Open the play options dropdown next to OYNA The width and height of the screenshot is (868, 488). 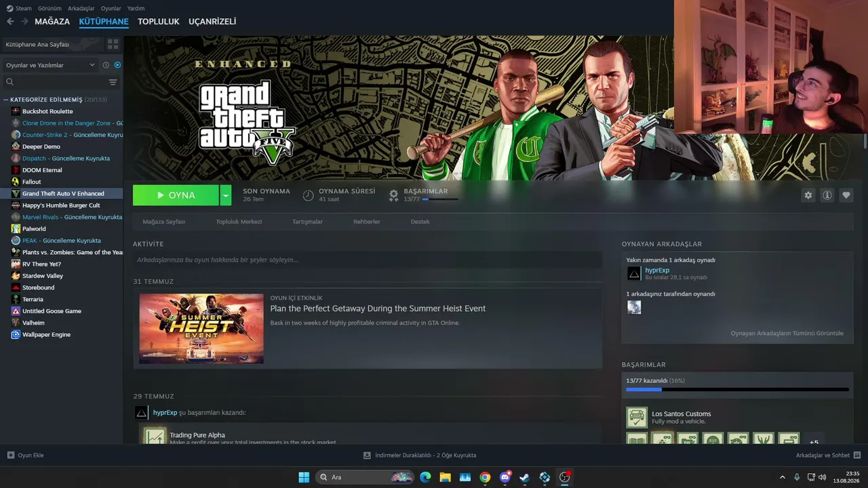point(226,195)
